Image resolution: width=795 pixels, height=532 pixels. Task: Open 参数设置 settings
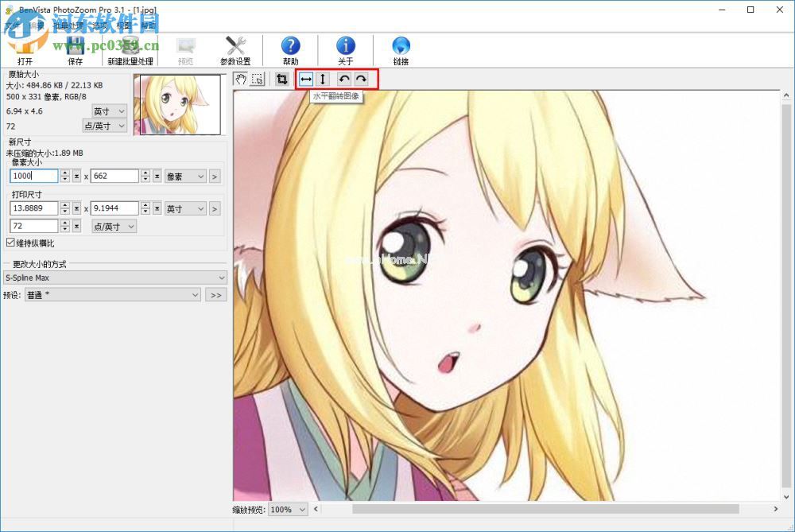[235, 49]
